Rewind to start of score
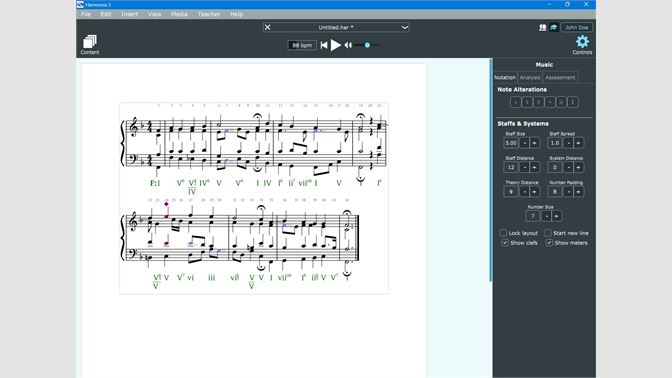Screen dimensions: 672x378 tap(324, 45)
